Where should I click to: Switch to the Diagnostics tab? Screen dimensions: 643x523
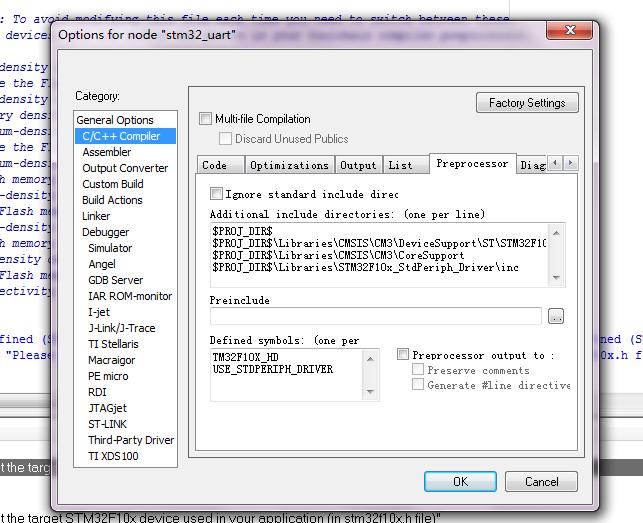(x=532, y=165)
